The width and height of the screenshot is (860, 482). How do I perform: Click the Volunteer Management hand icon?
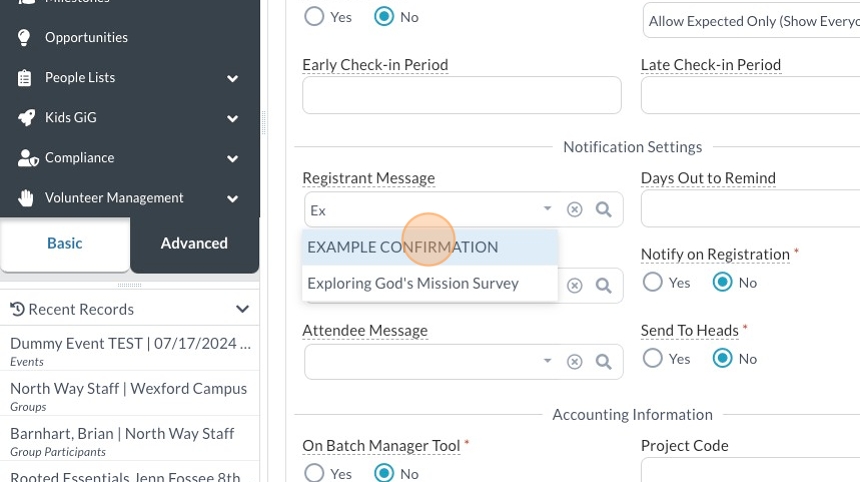pyautogui.click(x=26, y=198)
